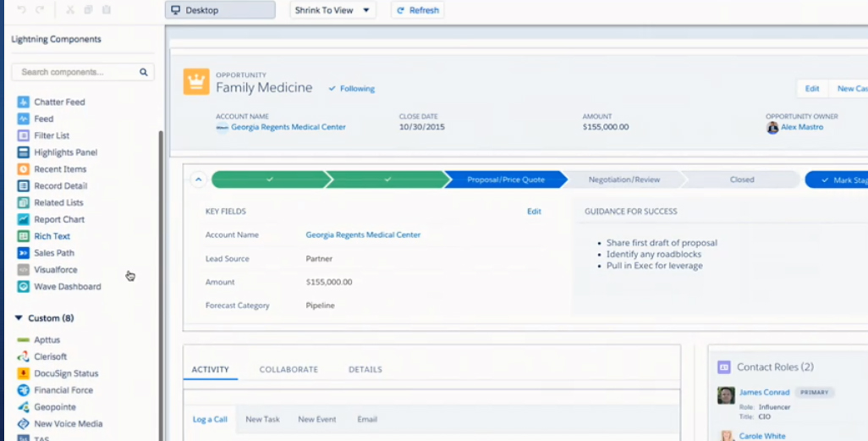Screen dimensions: 868x441
Task: Open the New Event tab
Action: (317, 419)
